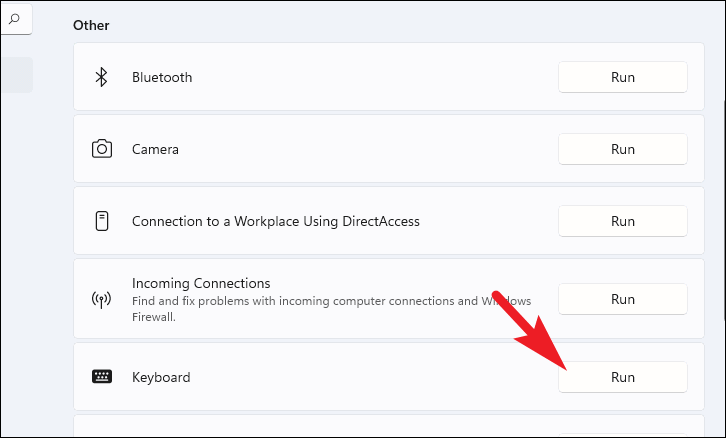Click the DirectAccess workplace connection icon
Screen dimensions: 726x438
[101, 221]
